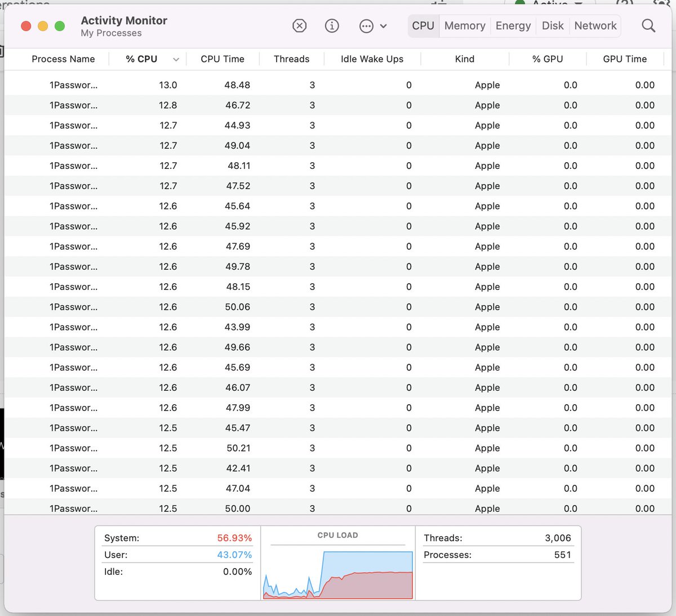This screenshot has height=616, width=676.
Task: Select the process row with CPU Time 47.52
Action: tap(338, 186)
